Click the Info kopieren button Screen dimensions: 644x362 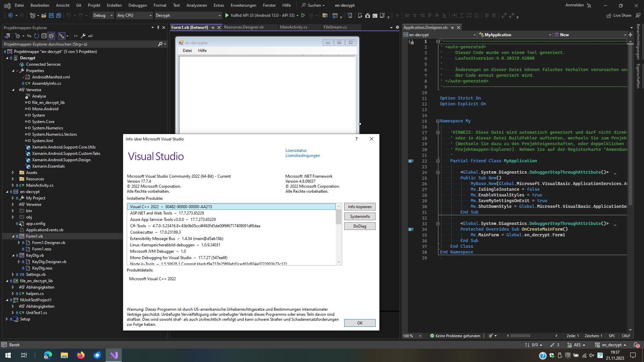360,207
